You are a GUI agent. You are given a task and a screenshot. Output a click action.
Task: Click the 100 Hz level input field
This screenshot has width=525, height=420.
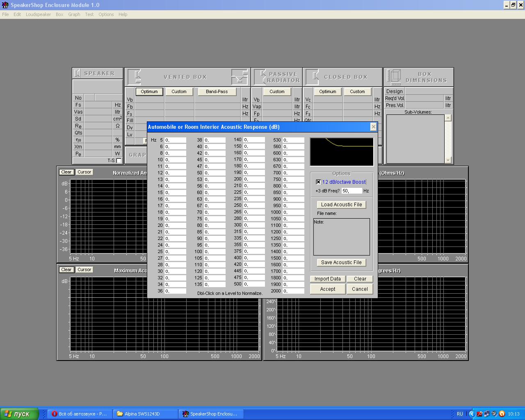click(x=215, y=251)
